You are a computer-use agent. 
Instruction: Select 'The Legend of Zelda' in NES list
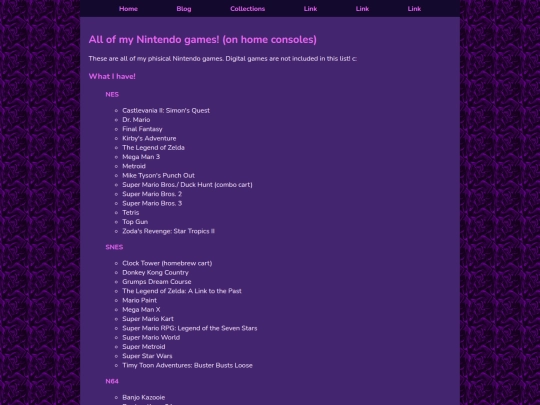point(153,148)
